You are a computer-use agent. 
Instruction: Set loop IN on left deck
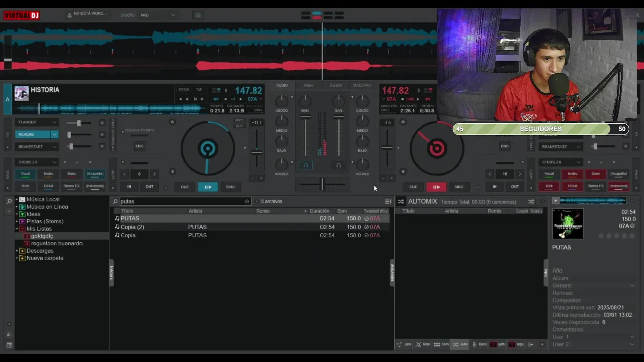(129, 187)
